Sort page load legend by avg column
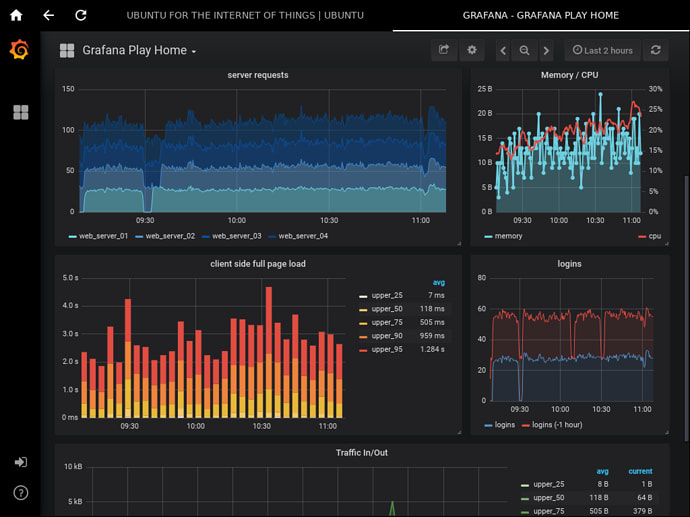Viewport: 690px width, 517px height. pos(439,282)
